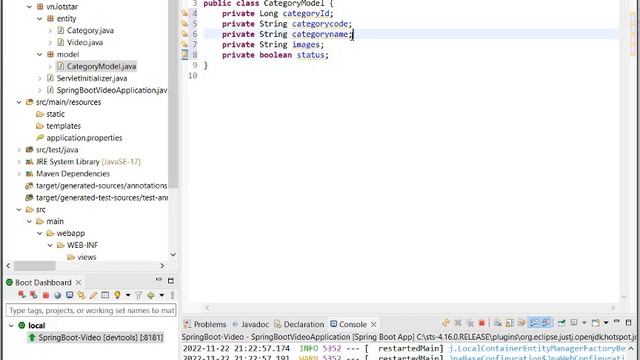Click the debug app icon in Boot Dashboard

point(33,295)
